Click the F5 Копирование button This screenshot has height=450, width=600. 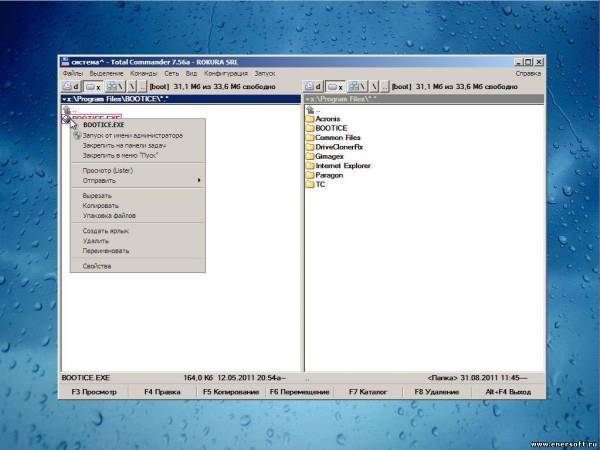coord(231,392)
